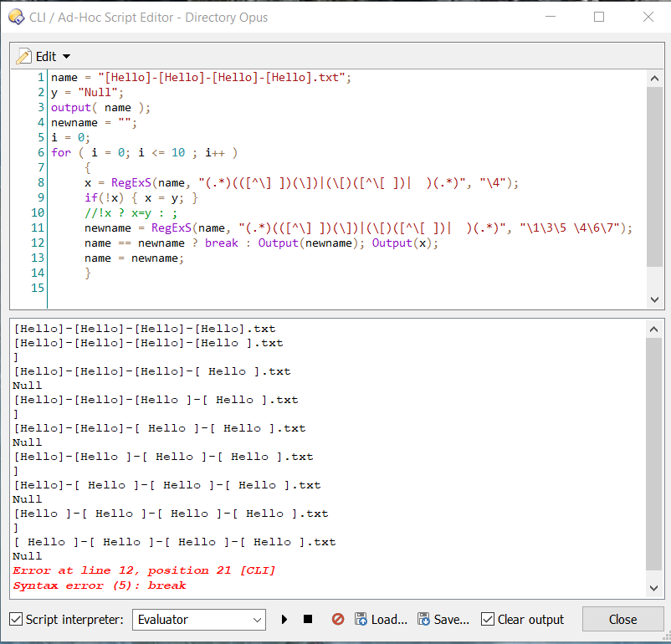Click the Load... label
The height and width of the screenshot is (644, 671).
(389, 620)
